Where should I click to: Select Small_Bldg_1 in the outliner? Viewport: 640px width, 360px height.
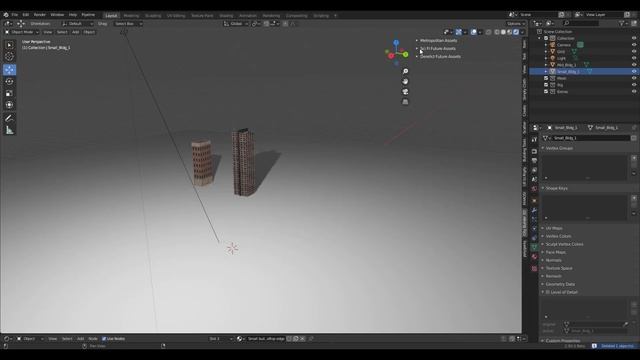point(568,71)
